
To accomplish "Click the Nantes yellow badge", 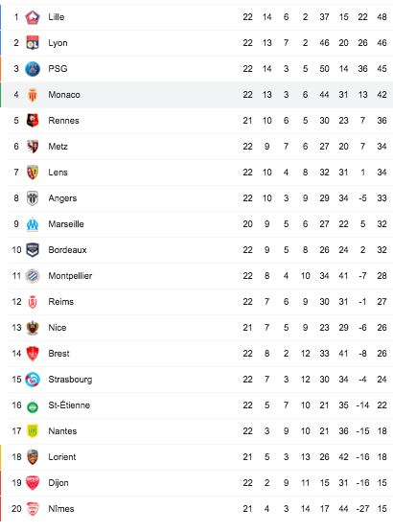I will coord(33,431).
